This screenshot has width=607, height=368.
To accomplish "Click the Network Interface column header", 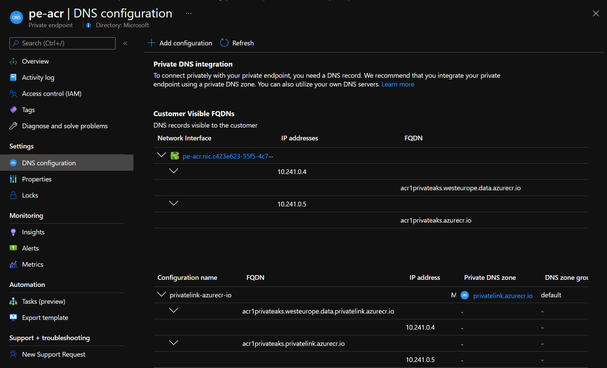I will click(x=184, y=138).
